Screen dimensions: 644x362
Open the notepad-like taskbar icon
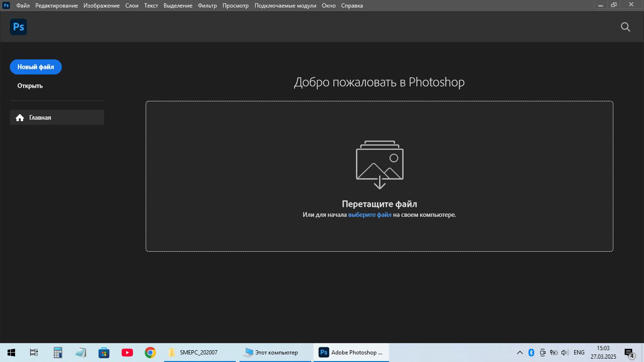pyautogui.click(x=81, y=353)
